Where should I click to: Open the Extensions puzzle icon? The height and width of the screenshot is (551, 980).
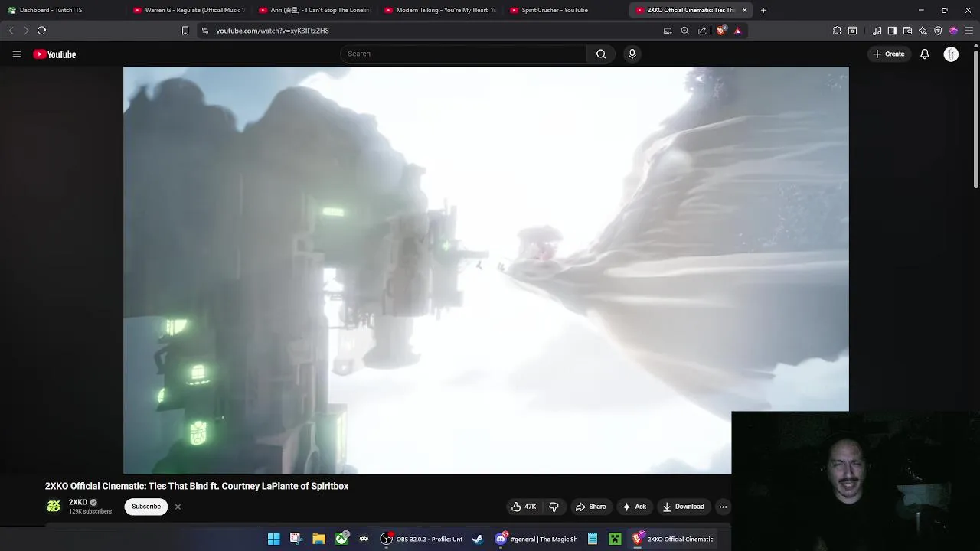tap(837, 31)
